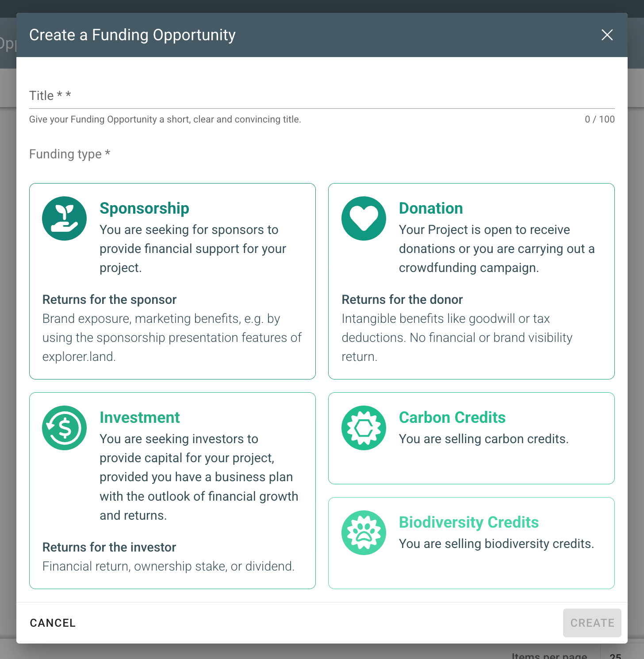Pick the Investment funding type heading
Viewport: 644px width, 659px height.
[140, 418]
